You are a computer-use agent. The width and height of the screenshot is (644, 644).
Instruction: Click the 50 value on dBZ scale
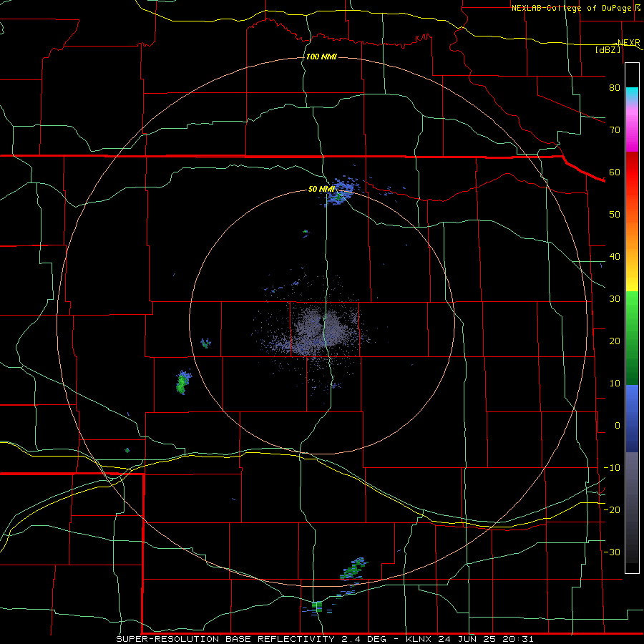click(x=615, y=215)
